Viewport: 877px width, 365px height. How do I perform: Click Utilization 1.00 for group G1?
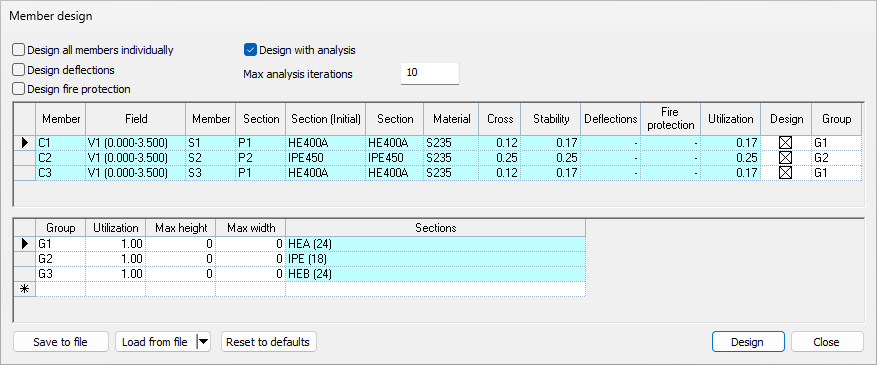point(115,244)
